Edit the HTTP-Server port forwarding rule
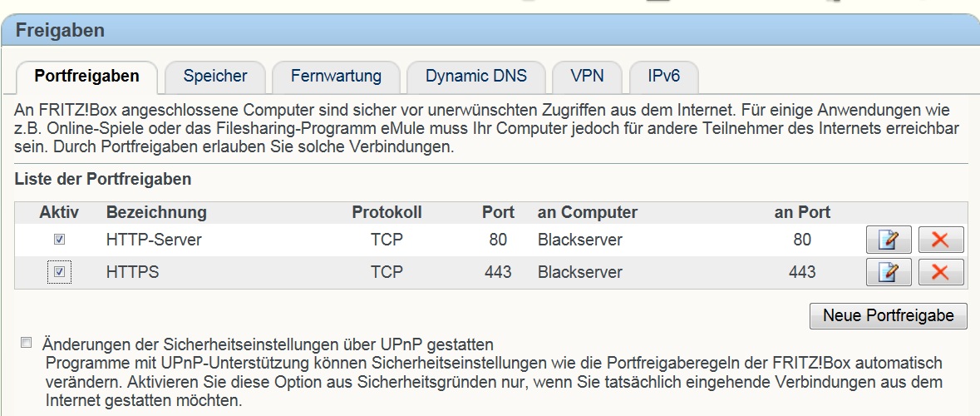Image resolution: width=980 pixels, height=416 pixels. click(x=889, y=240)
